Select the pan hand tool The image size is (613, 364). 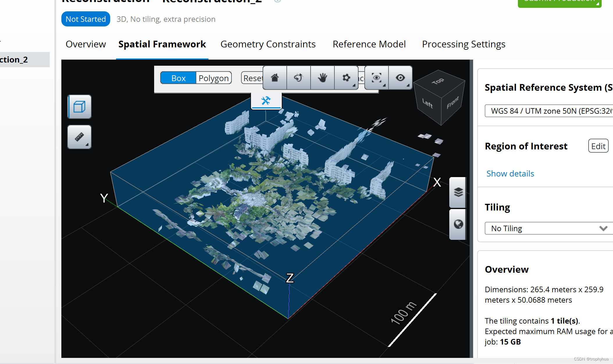pos(322,78)
